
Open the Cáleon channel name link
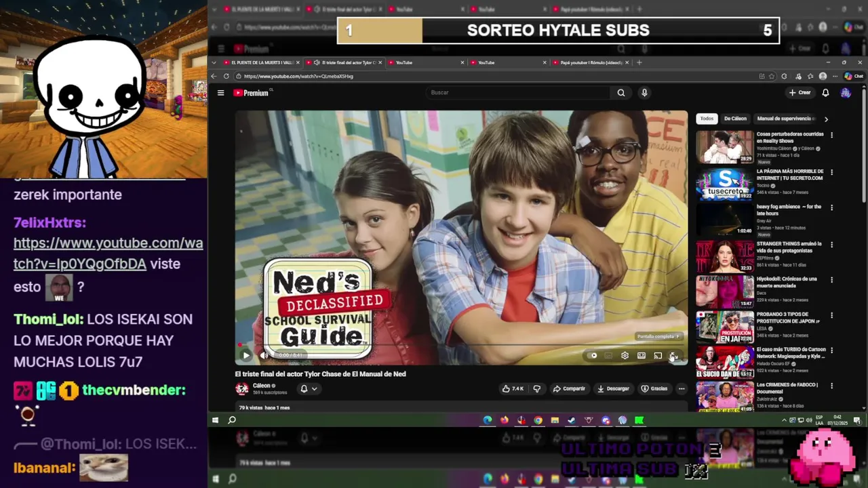point(262,386)
